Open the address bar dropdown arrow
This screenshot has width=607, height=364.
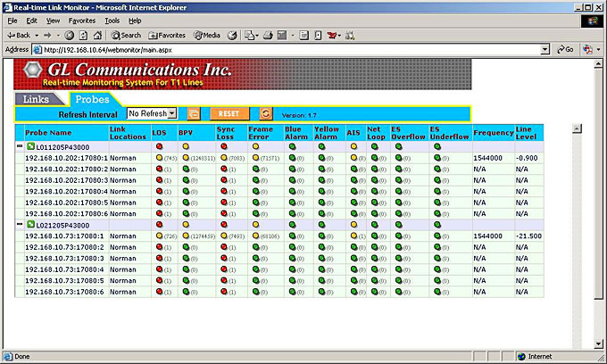545,49
